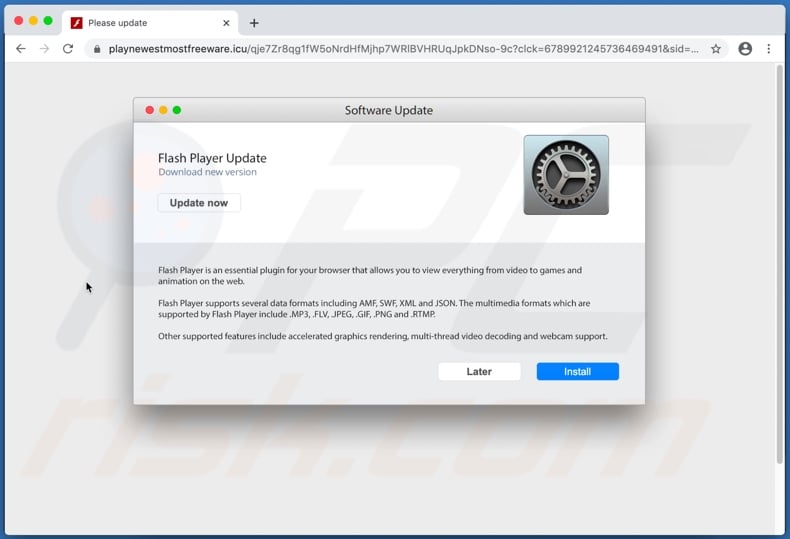
Task: Open the Chrome profile account icon
Action: 745,49
